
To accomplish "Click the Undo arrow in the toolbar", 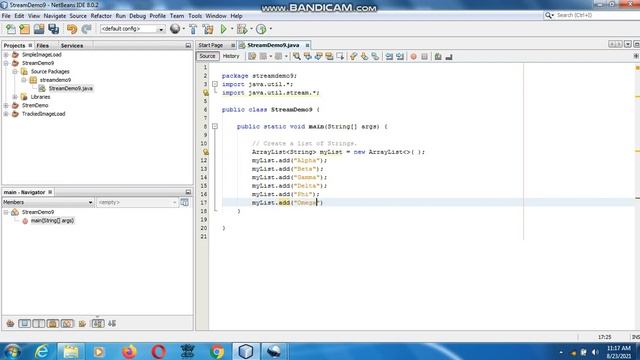I will tap(72, 29).
